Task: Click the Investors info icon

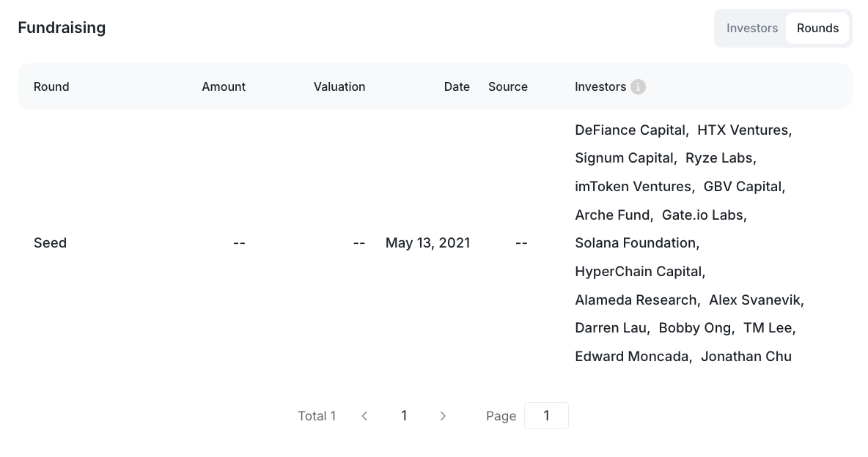Action: coord(638,87)
